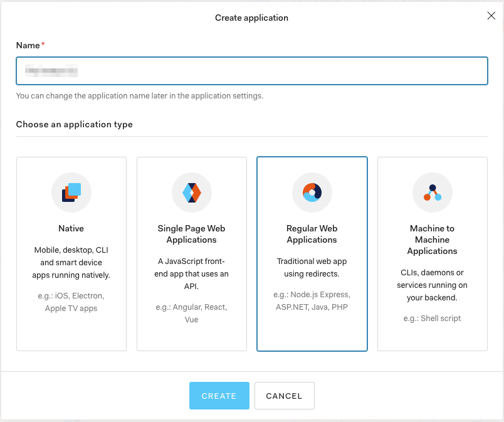Click 'CLIs, daemons or services' description

(x=433, y=285)
